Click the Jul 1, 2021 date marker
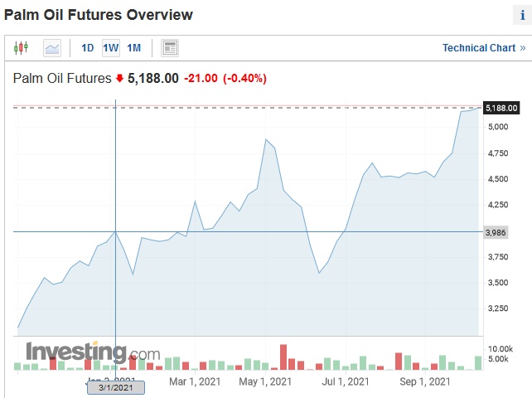 (x=346, y=381)
